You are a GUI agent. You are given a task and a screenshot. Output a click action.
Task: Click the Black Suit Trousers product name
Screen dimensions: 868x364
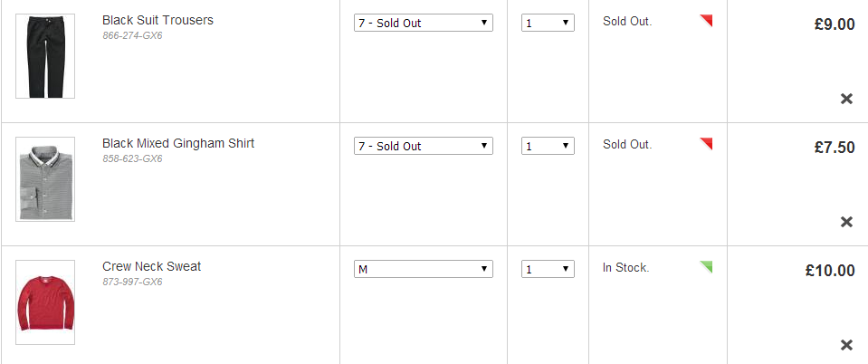tap(157, 20)
